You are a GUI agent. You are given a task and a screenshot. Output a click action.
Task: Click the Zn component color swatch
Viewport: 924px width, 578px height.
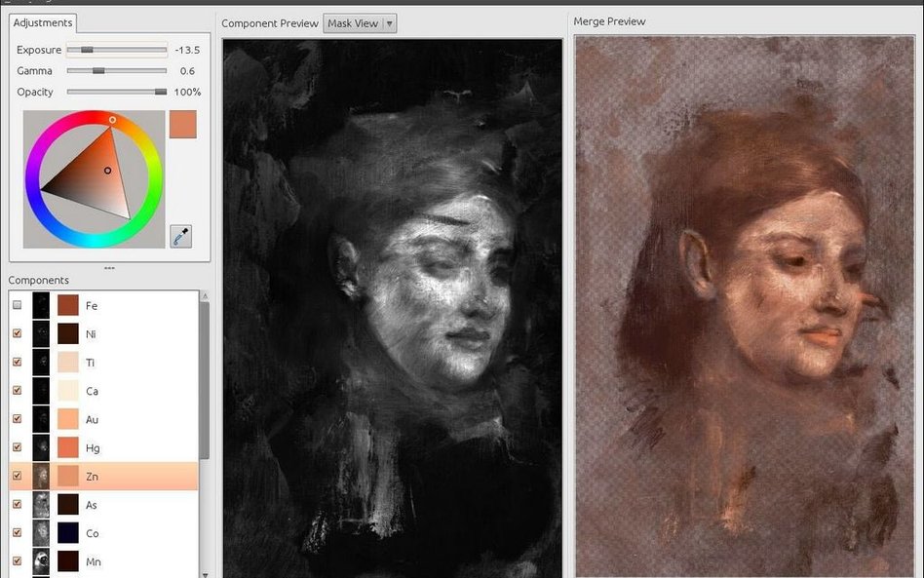(x=68, y=476)
